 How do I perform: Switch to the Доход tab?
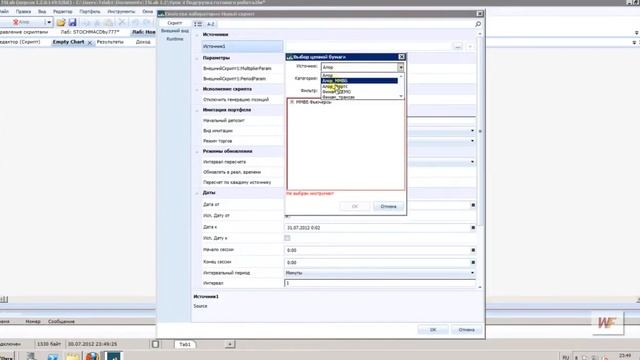coord(143,42)
